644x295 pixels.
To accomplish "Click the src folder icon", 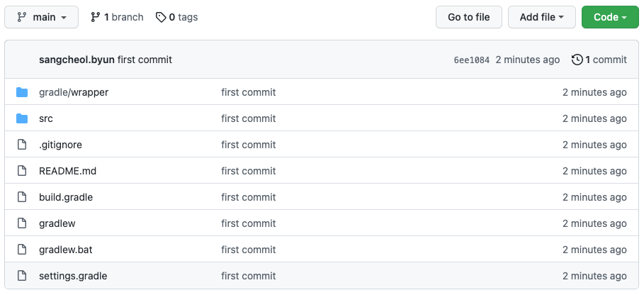I will pyautogui.click(x=22, y=118).
